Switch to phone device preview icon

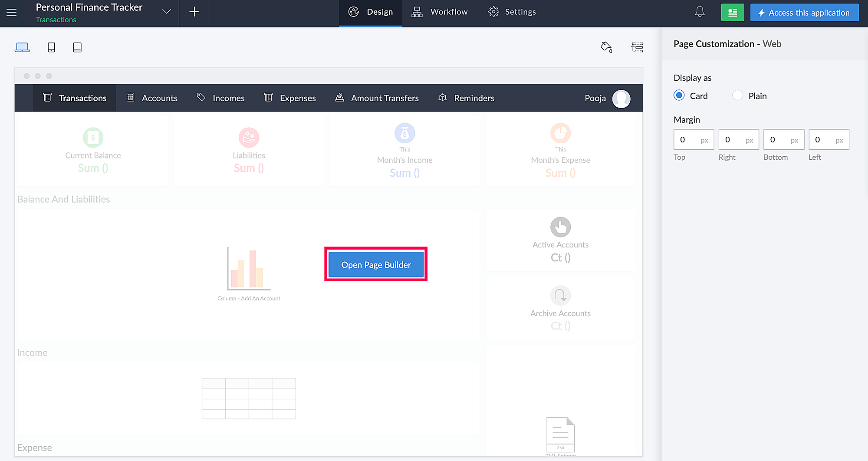(51, 47)
